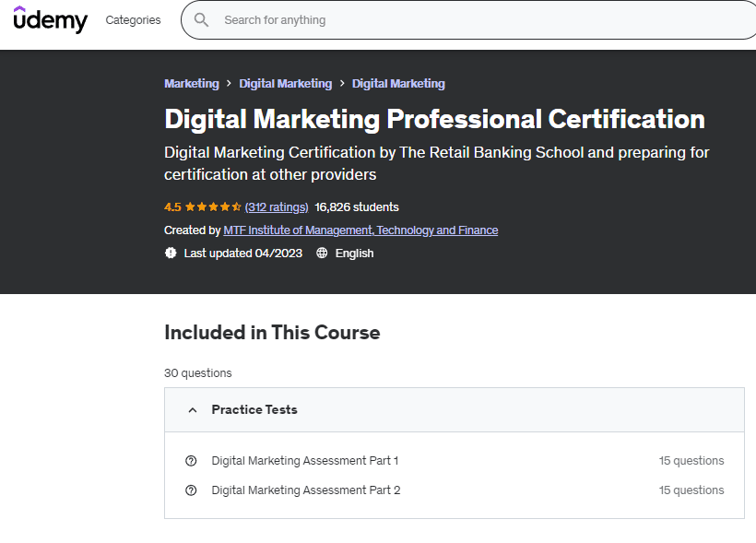Open the 312 ratings link
The width and height of the screenshot is (756, 543).
click(277, 207)
